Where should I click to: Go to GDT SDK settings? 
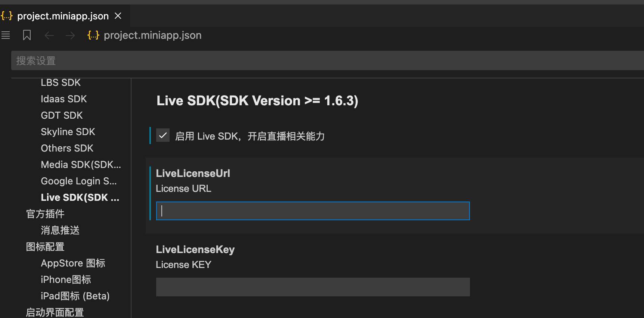pos(62,115)
